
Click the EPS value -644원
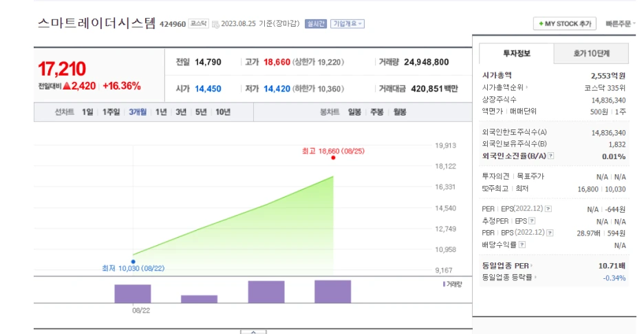pos(615,210)
